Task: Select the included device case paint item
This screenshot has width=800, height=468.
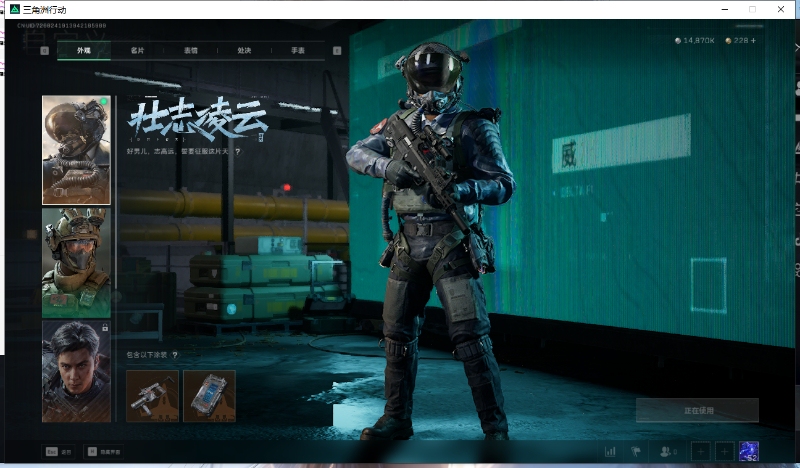Action: point(209,396)
